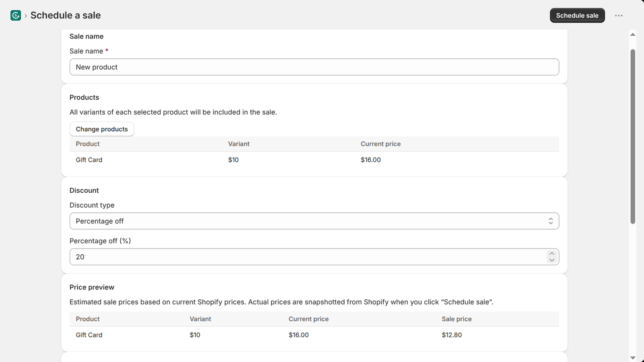The width and height of the screenshot is (644, 362).
Task: Click the scrollbar down arrow
Action: pos(633,358)
